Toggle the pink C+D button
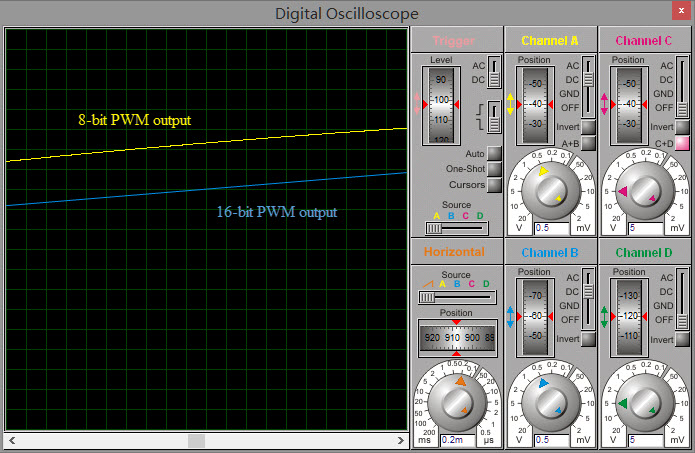 point(682,143)
